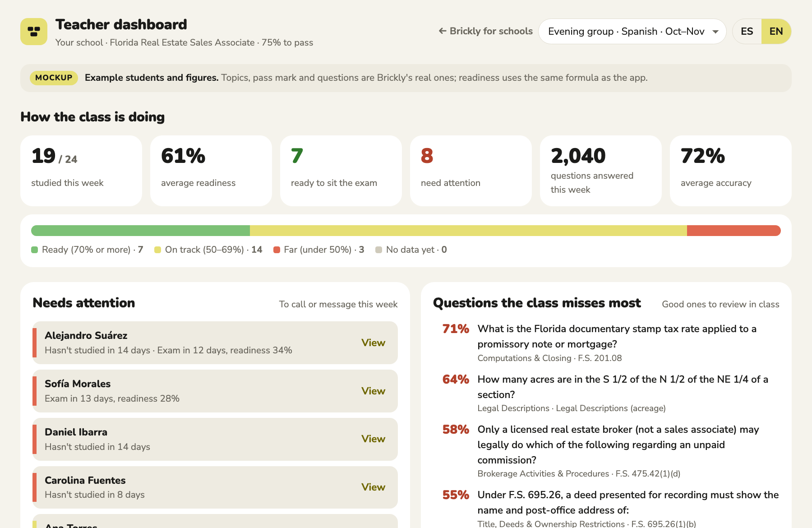Image resolution: width=812 pixels, height=528 pixels.
Task: Go back to Brickly for schools
Action: click(485, 31)
